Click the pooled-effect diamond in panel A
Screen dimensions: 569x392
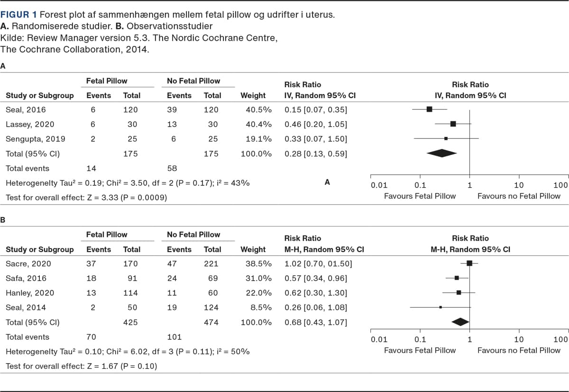442,153
